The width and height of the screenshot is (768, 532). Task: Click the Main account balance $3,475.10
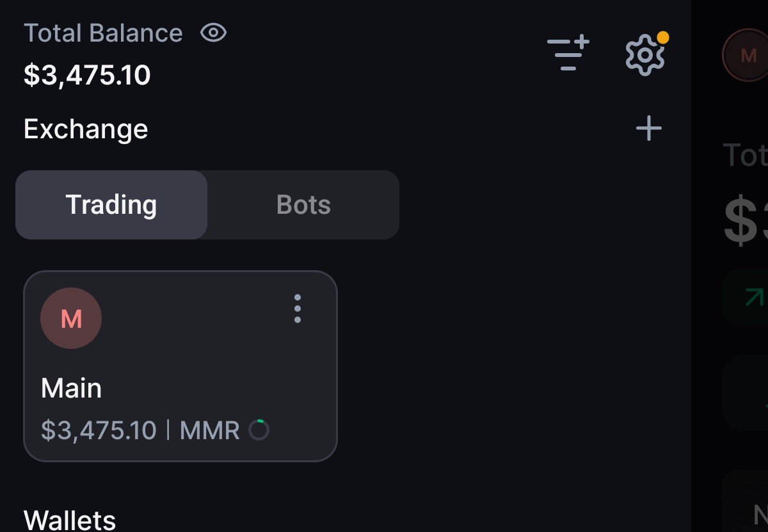(x=99, y=430)
